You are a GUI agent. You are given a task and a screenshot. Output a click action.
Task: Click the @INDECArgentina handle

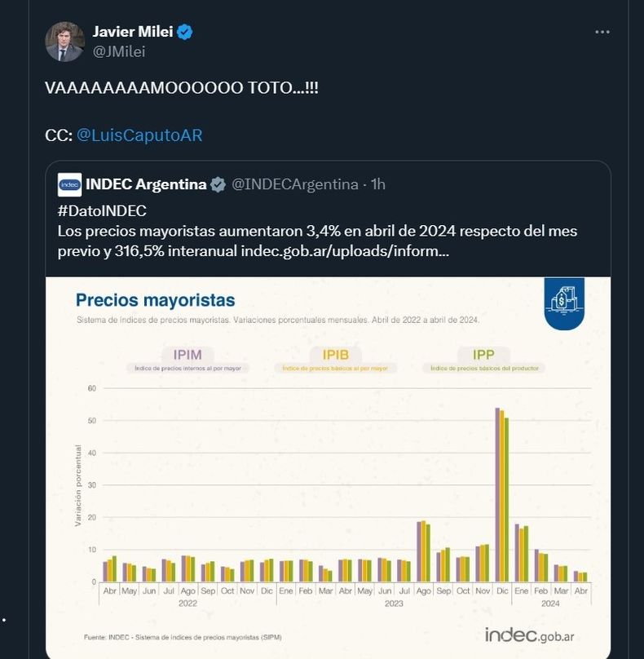(295, 184)
